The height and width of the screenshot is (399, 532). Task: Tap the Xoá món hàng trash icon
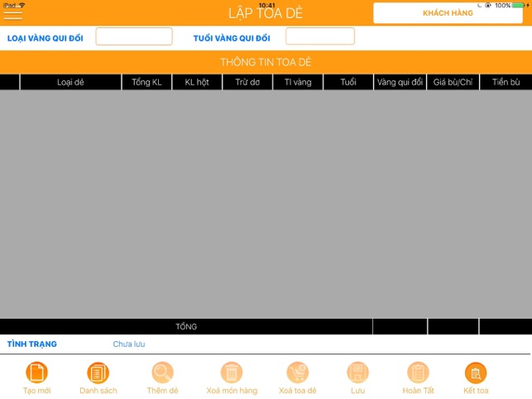232,373
